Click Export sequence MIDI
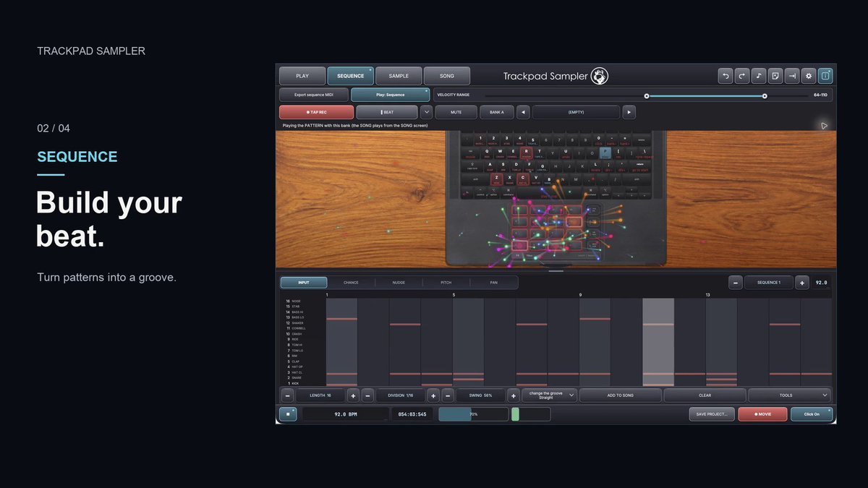The image size is (868, 488). [314, 95]
